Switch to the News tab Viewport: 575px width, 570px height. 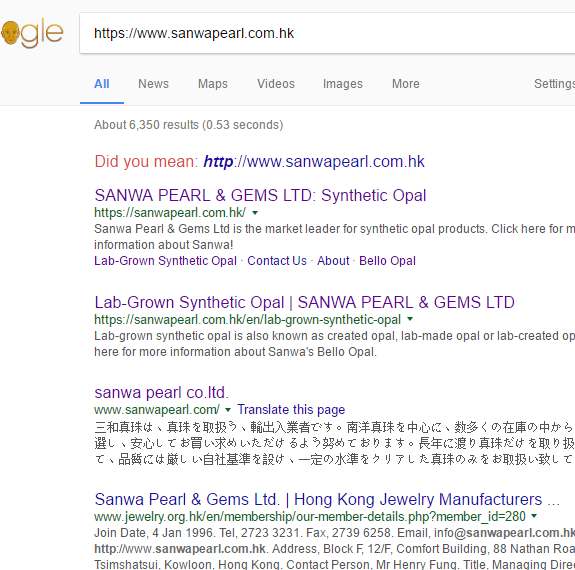click(x=153, y=84)
